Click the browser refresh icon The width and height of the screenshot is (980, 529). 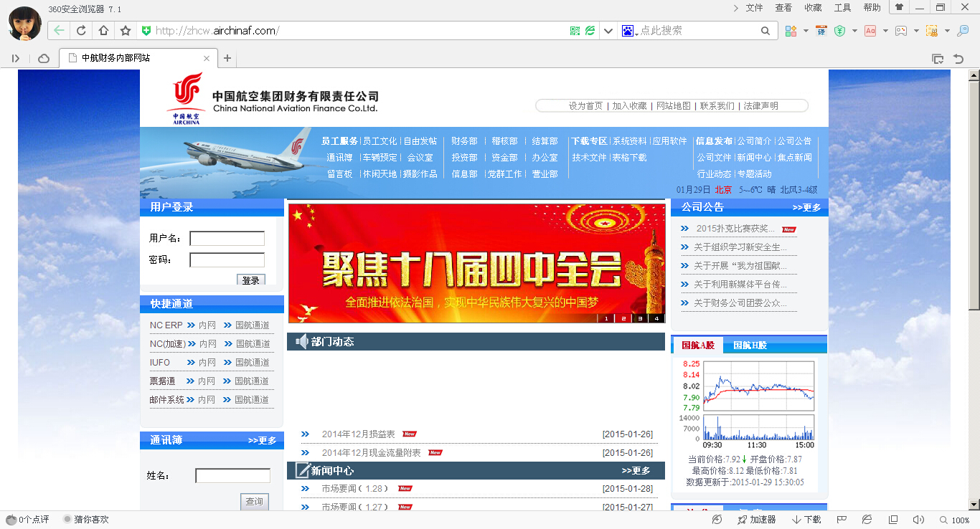pyautogui.click(x=81, y=31)
